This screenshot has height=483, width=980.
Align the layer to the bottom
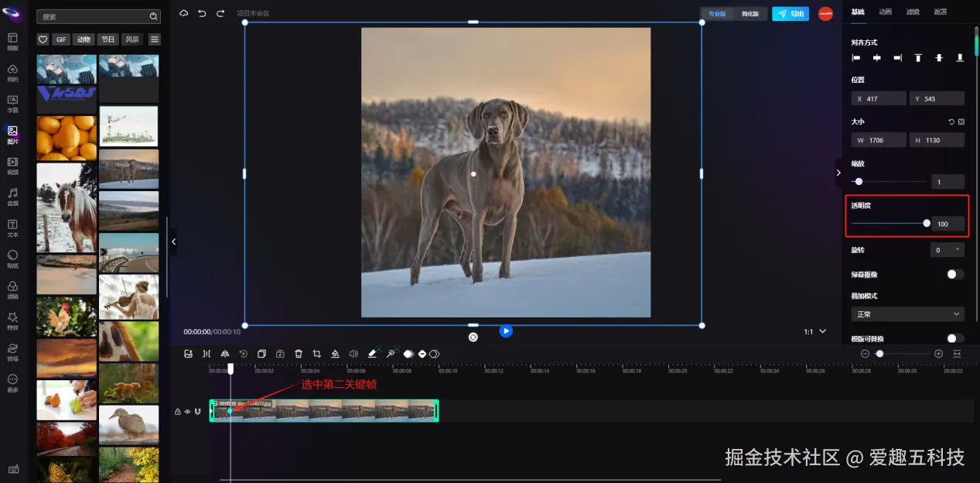tap(960, 58)
